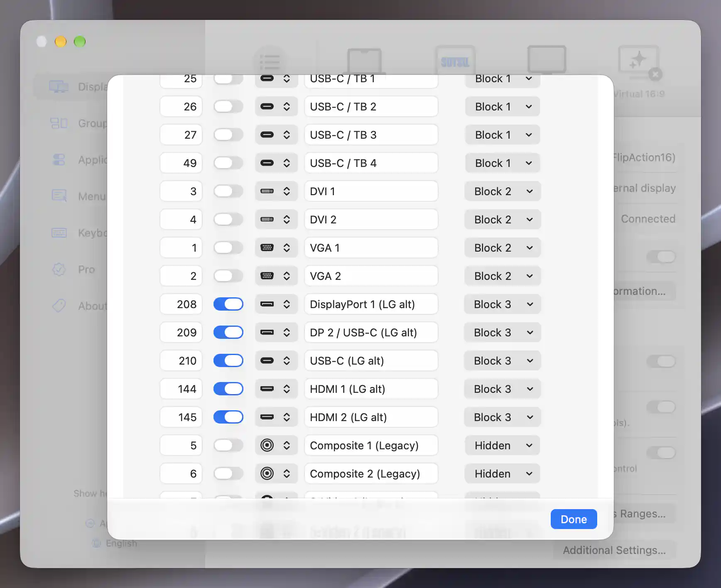The image size is (721, 588).
Task: Open Block 3 dropdown for HDMI 2 (LG alt)
Action: [503, 417]
